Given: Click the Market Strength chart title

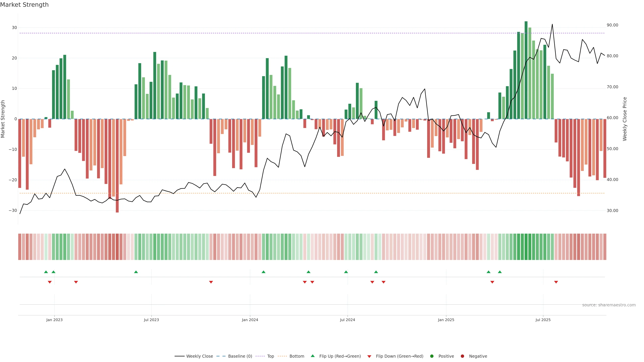Looking at the screenshot, I should (x=24, y=5).
